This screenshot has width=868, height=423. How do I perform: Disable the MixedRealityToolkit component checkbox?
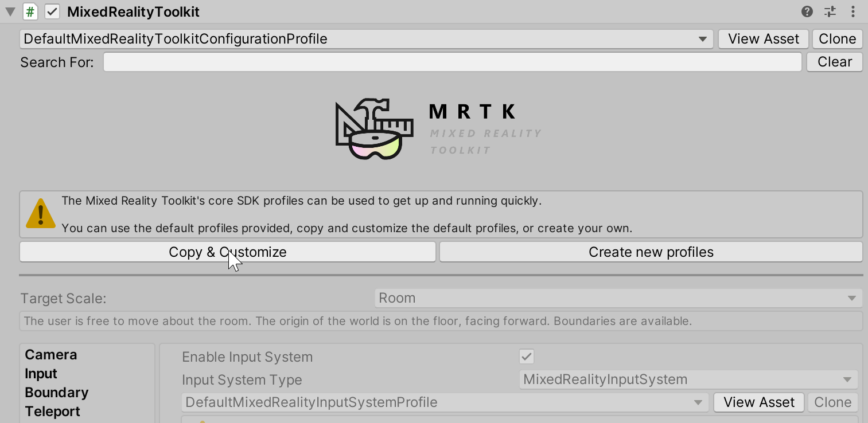point(52,11)
